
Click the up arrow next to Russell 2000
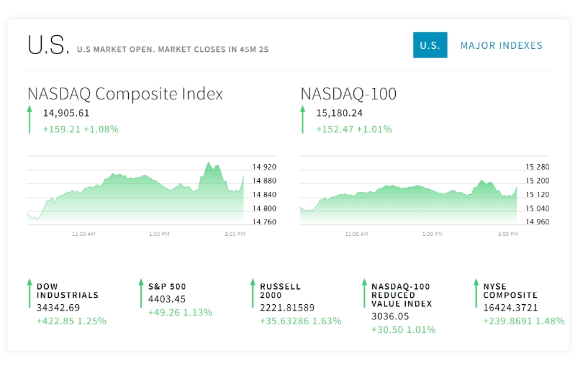click(x=253, y=293)
